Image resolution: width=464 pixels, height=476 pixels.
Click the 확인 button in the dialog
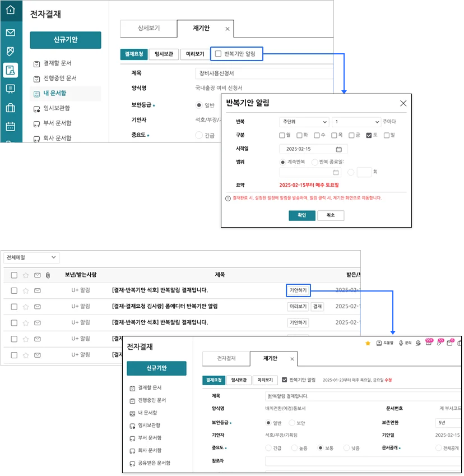pyautogui.click(x=302, y=215)
